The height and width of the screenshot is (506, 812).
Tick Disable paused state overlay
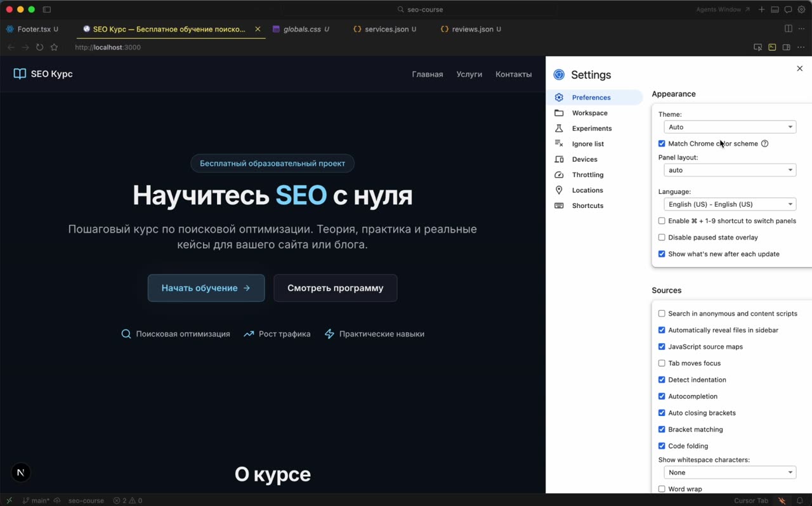tap(662, 238)
